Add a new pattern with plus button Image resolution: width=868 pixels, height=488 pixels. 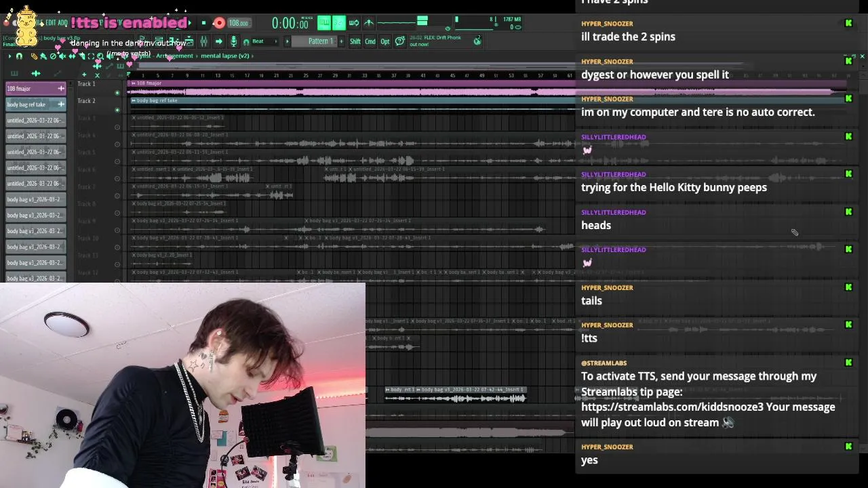tap(341, 41)
